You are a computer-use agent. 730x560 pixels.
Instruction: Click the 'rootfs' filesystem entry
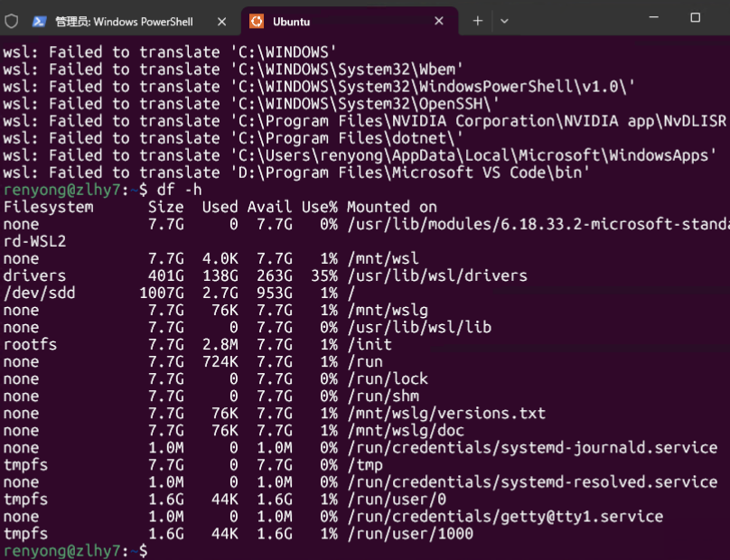30,345
